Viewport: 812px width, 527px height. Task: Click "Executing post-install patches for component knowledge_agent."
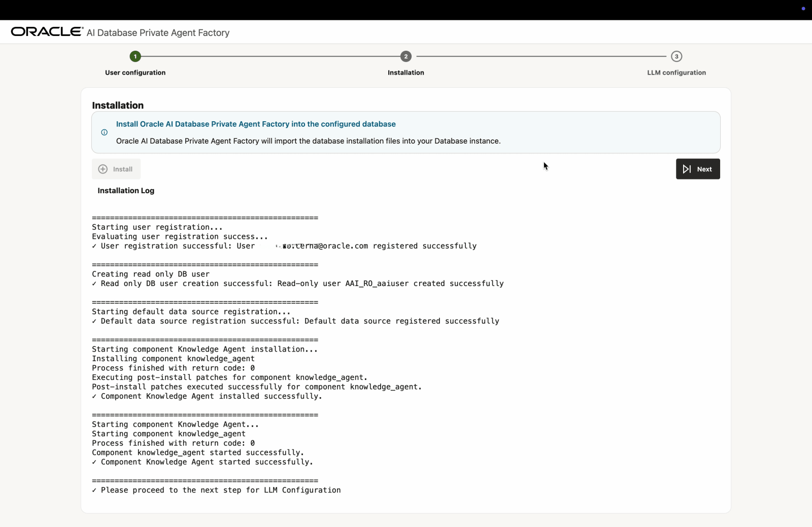point(229,377)
